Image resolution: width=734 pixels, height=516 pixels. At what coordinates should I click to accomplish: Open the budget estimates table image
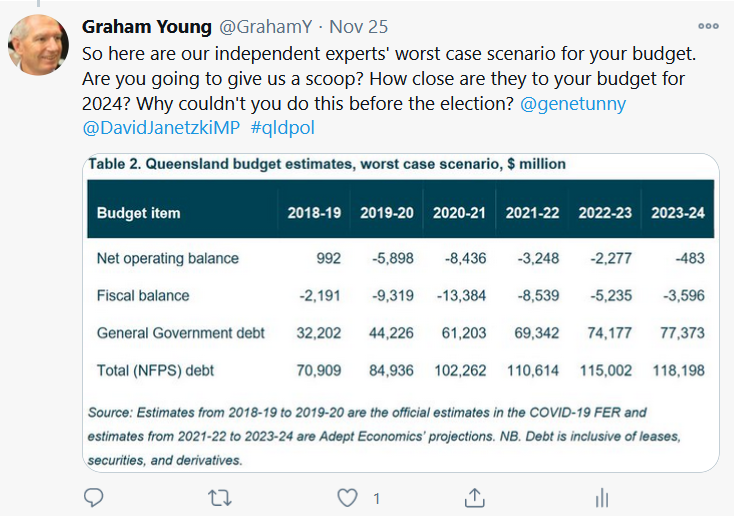click(400, 312)
